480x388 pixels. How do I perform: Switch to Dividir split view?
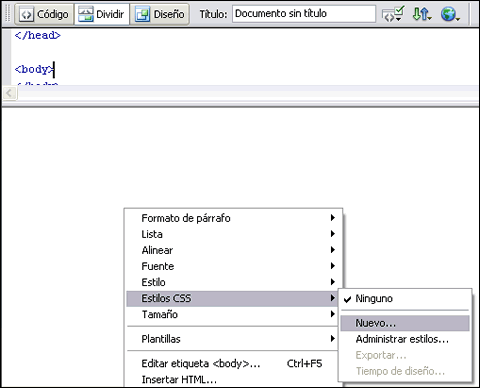coord(102,14)
